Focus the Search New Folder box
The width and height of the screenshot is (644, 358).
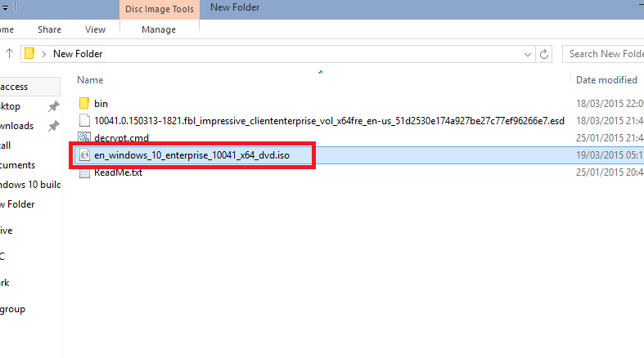(x=603, y=54)
